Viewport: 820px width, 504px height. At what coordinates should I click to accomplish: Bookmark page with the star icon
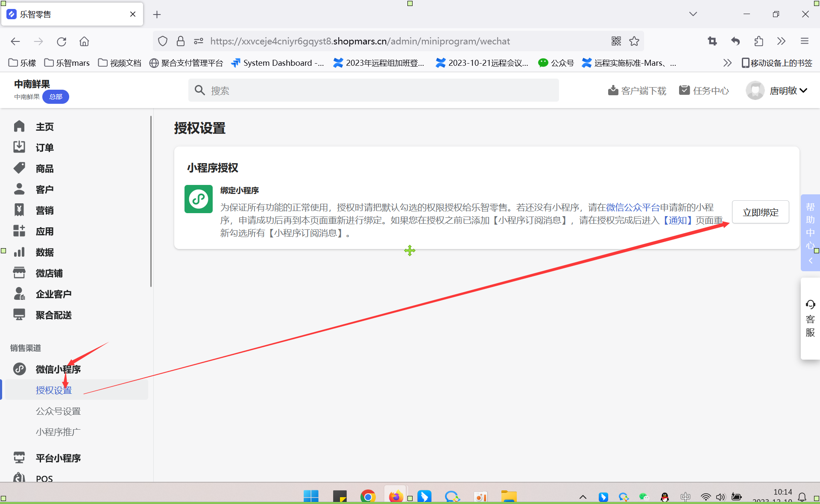coord(634,41)
